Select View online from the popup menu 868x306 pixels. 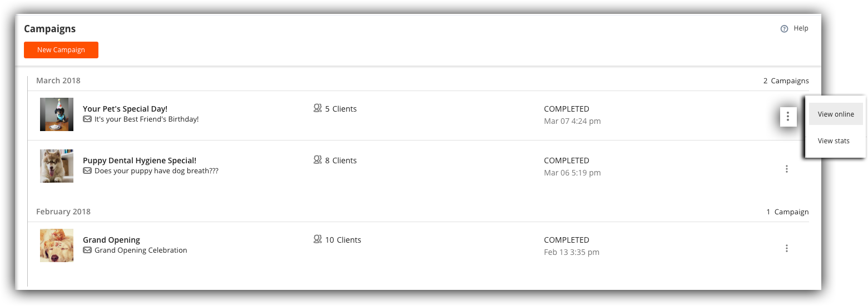[x=835, y=114]
